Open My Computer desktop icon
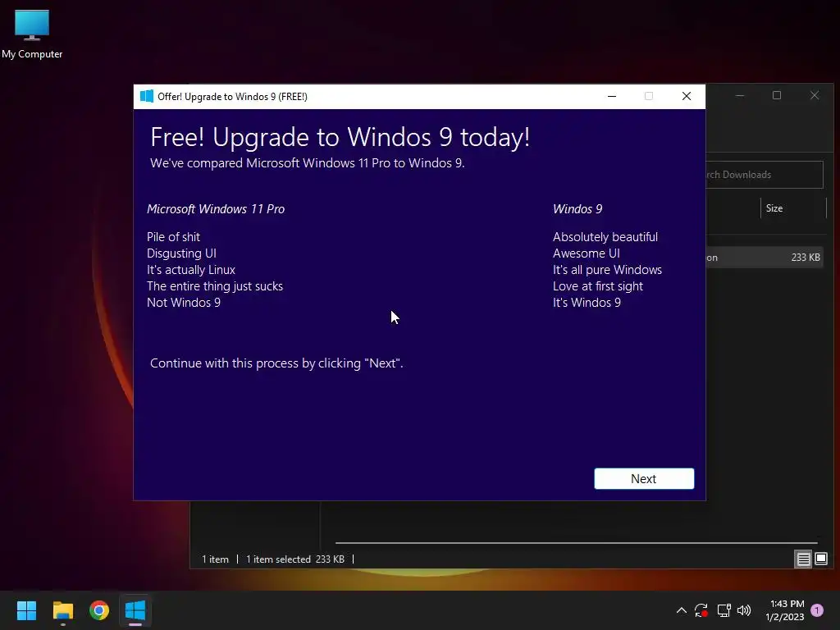Viewport: 840px width, 630px height. pos(32,34)
